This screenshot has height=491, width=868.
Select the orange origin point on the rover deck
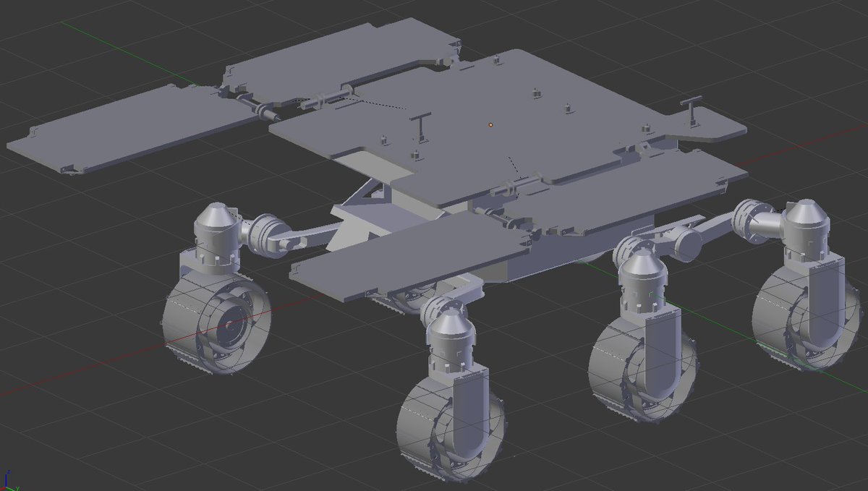coord(490,124)
